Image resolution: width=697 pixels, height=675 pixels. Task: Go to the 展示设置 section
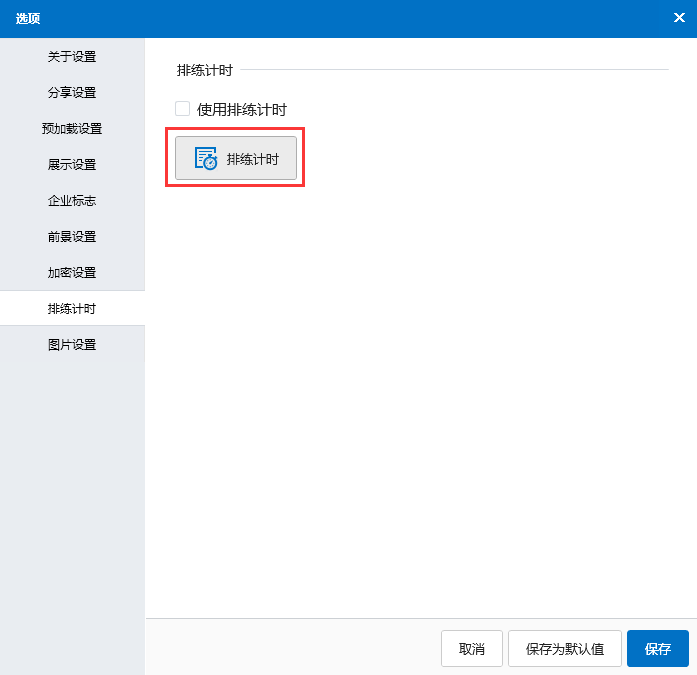72,165
